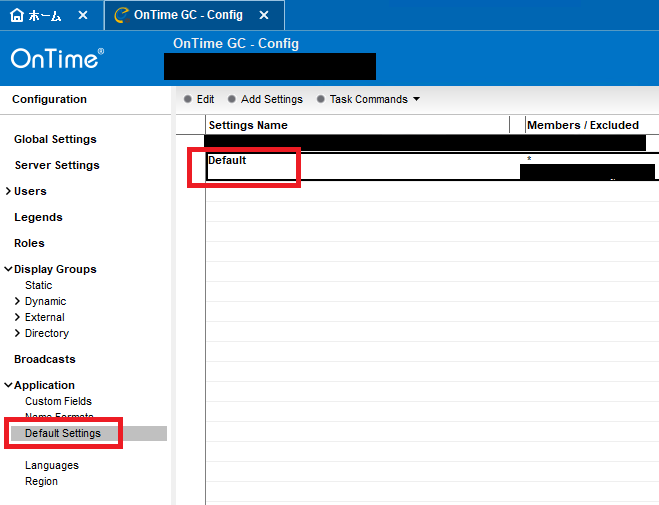659x505 pixels.
Task: Click the home icon in the ホーム tab
Action: pyautogui.click(x=17, y=15)
